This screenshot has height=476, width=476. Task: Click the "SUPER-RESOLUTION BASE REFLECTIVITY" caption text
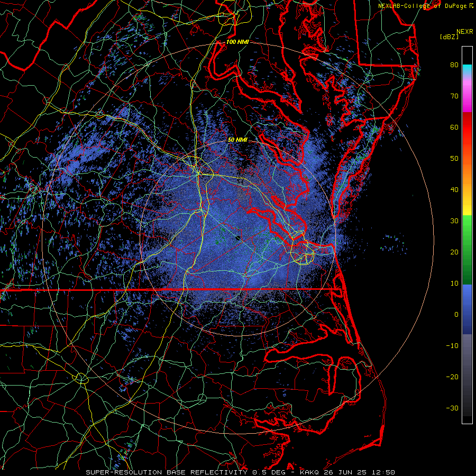pyautogui.click(x=166, y=472)
